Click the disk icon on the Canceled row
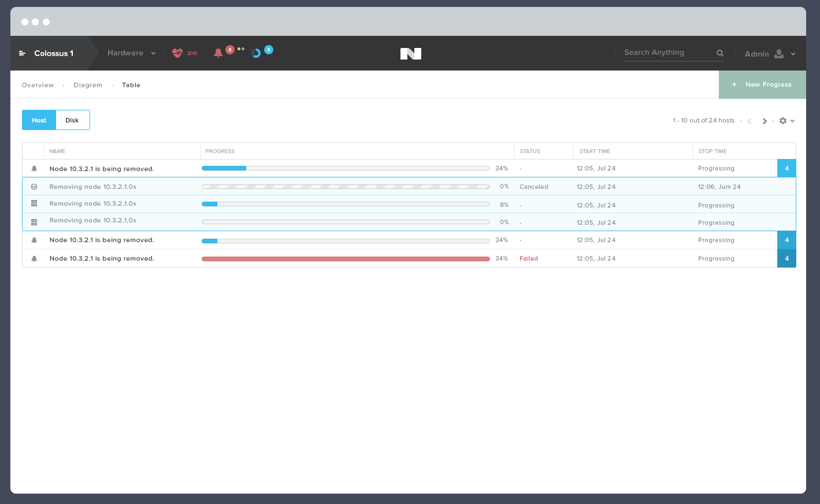The image size is (820, 504). tap(34, 187)
